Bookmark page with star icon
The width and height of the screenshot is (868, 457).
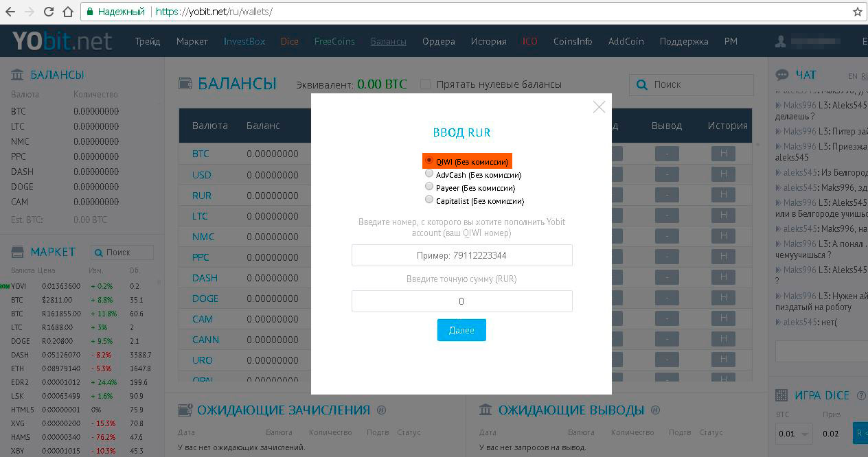857,12
